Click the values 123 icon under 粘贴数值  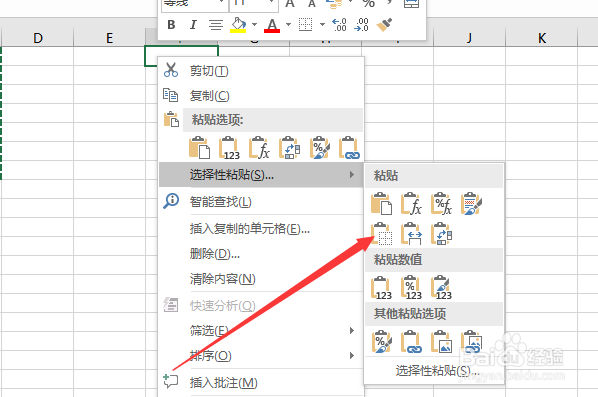click(381, 288)
